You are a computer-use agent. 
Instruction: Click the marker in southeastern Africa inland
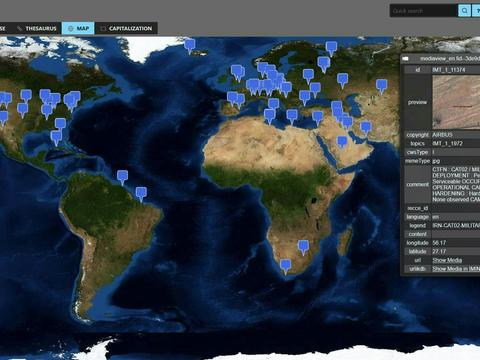click(x=303, y=247)
